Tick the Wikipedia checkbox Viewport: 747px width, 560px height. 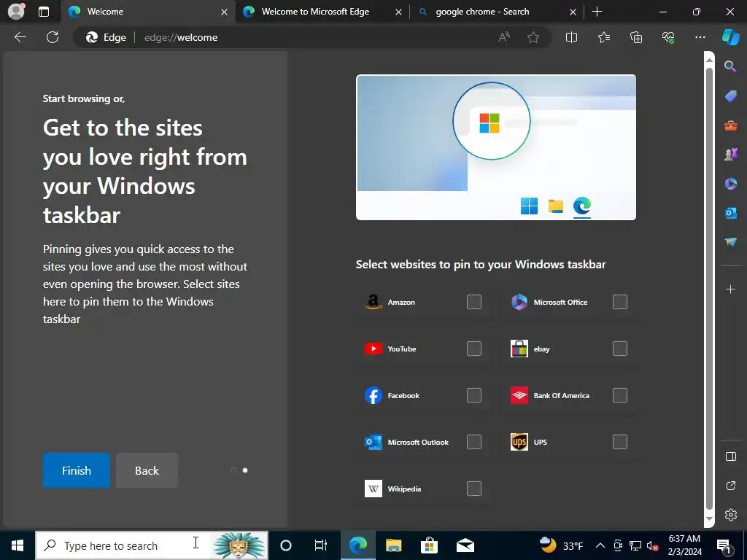click(474, 489)
